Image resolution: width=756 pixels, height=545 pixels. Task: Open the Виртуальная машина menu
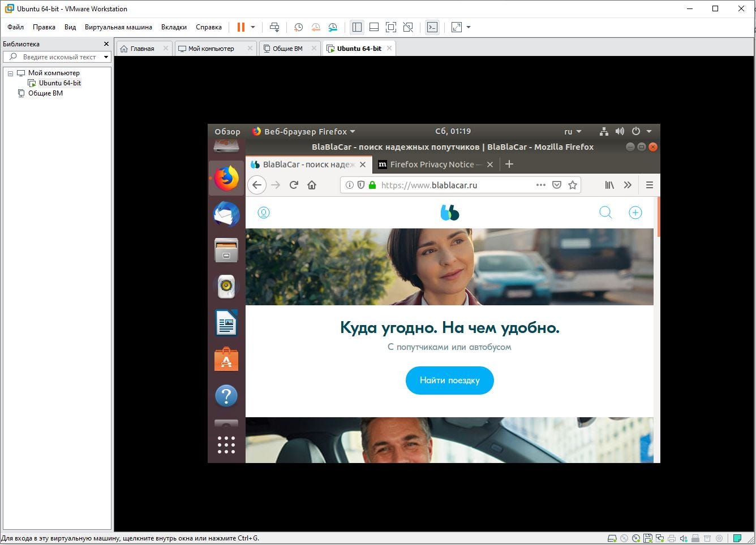tap(118, 27)
